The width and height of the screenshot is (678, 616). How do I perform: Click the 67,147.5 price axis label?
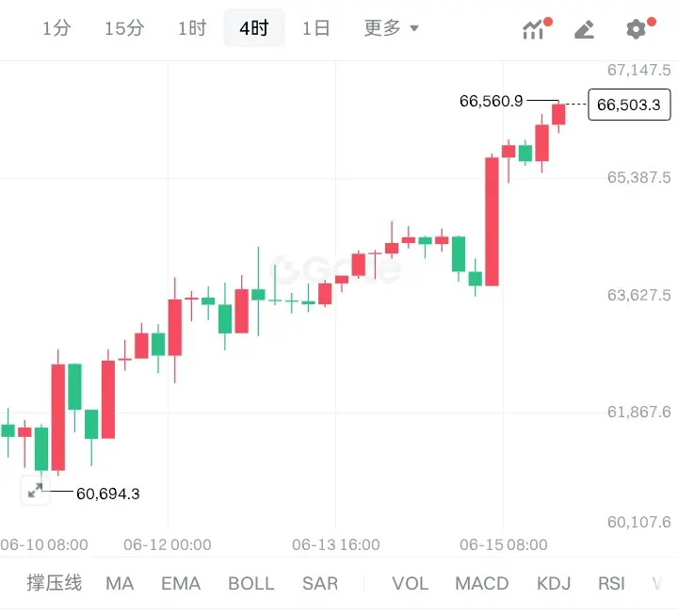pos(639,70)
